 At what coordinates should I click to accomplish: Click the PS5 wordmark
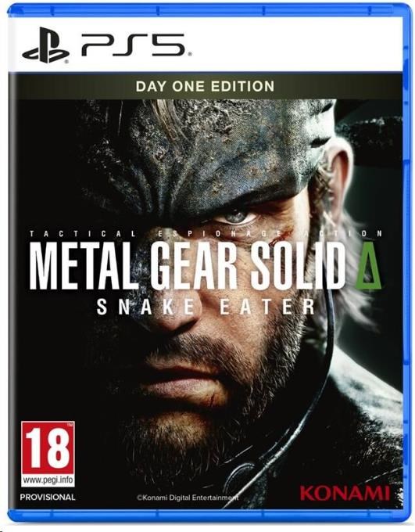134,45
